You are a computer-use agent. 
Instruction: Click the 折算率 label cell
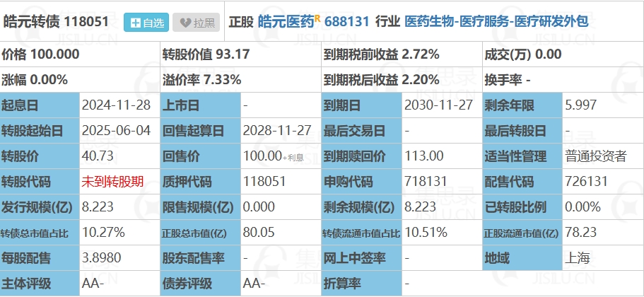362,284
